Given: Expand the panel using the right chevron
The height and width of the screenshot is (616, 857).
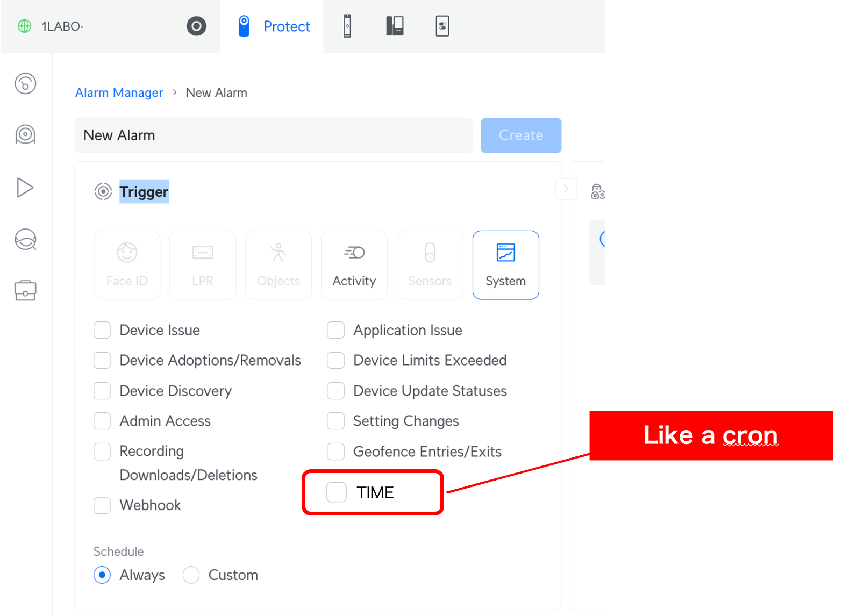Looking at the screenshot, I should pyautogui.click(x=566, y=189).
